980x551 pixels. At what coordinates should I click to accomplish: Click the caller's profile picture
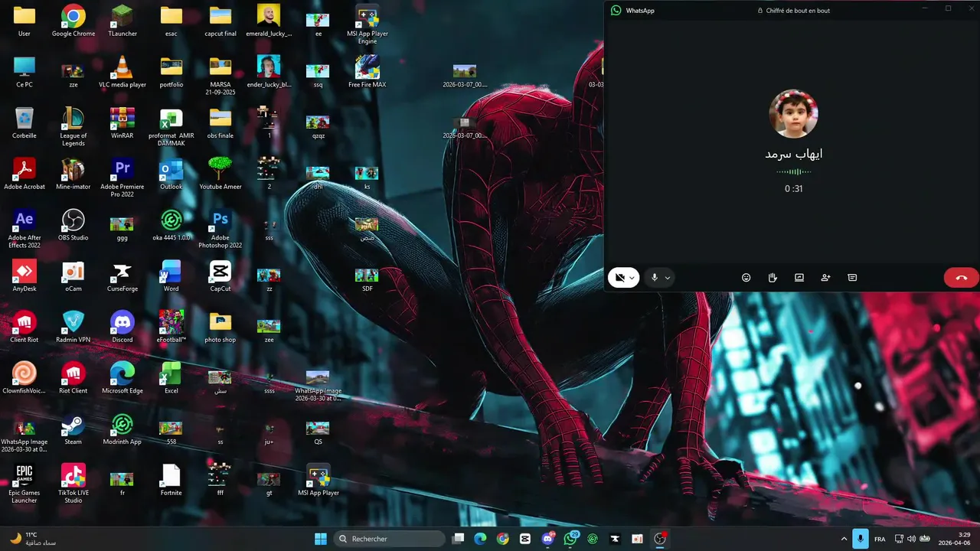[x=793, y=113]
